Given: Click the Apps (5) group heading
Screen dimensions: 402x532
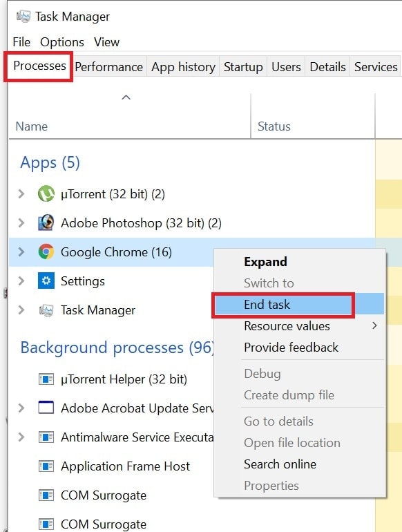Looking at the screenshot, I should pyautogui.click(x=50, y=162).
